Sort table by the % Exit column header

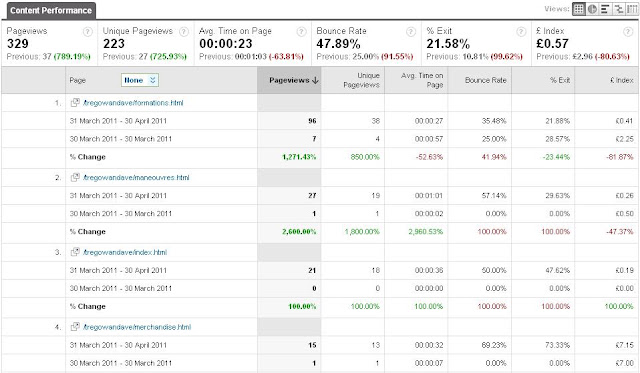tap(560, 80)
